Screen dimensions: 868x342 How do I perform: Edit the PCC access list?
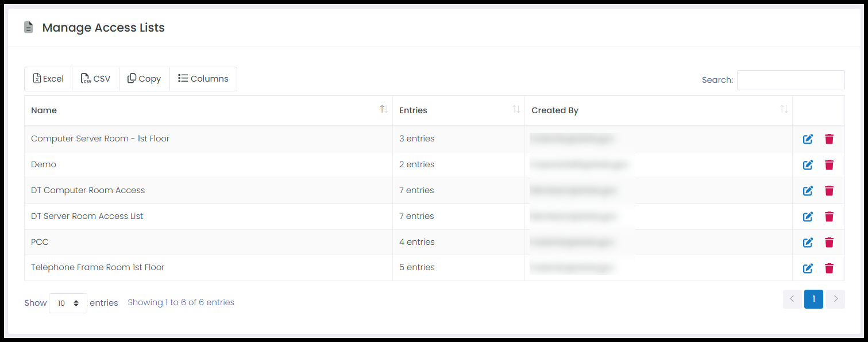[x=808, y=243]
